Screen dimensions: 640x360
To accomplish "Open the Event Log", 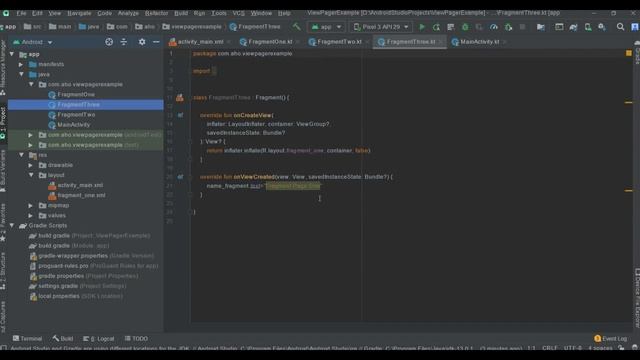I will (x=611, y=338).
